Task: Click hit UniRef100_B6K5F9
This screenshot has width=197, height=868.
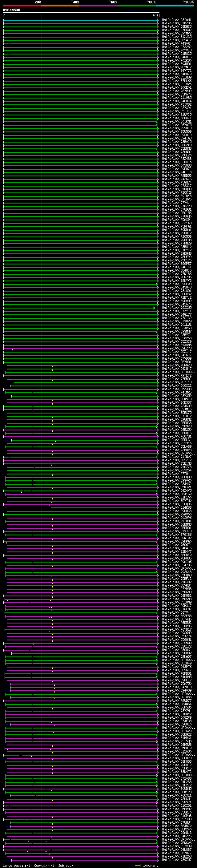Action: pyautogui.click(x=177, y=399)
